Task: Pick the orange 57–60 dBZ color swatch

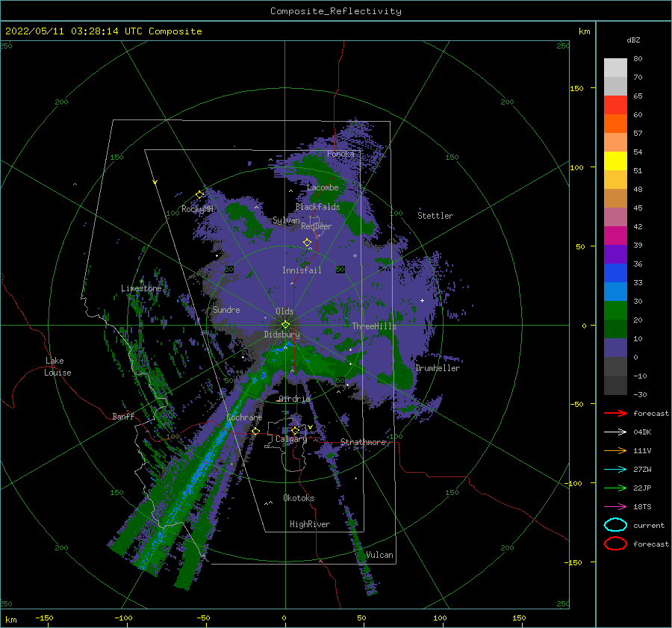Action: click(x=615, y=123)
